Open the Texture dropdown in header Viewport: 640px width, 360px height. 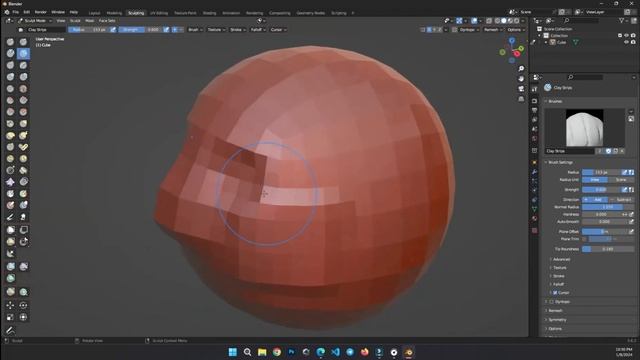(x=216, y=30)
